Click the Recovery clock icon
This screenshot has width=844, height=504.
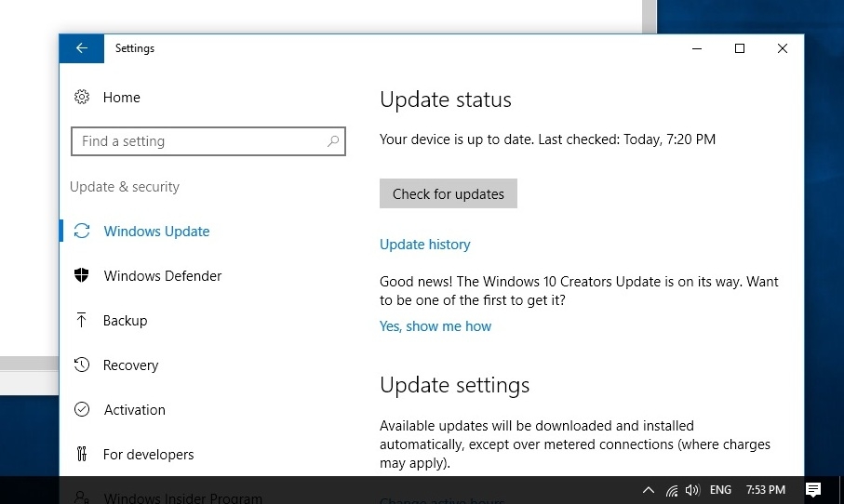82,365
